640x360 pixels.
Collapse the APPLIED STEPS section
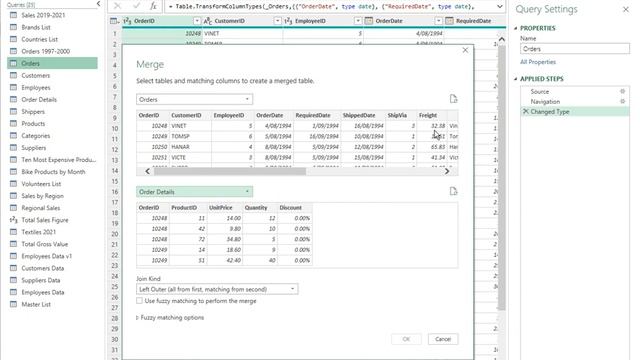coord(516,79)
